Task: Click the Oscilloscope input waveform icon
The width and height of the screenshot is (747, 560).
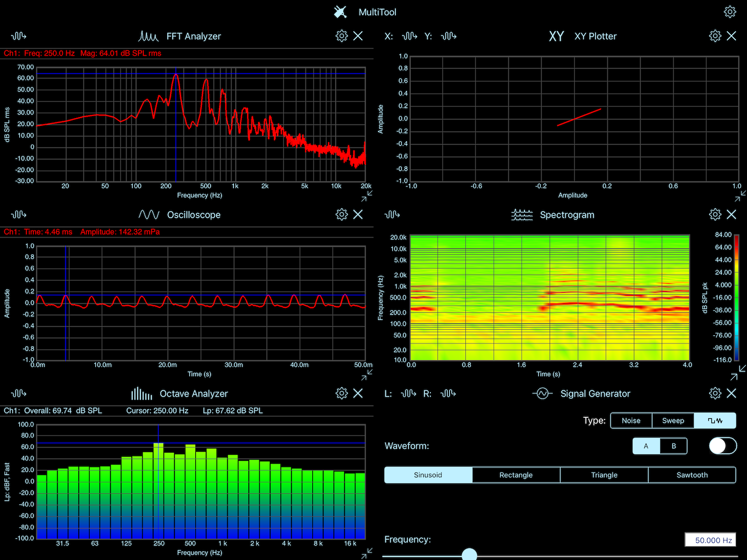Action: 18,214
